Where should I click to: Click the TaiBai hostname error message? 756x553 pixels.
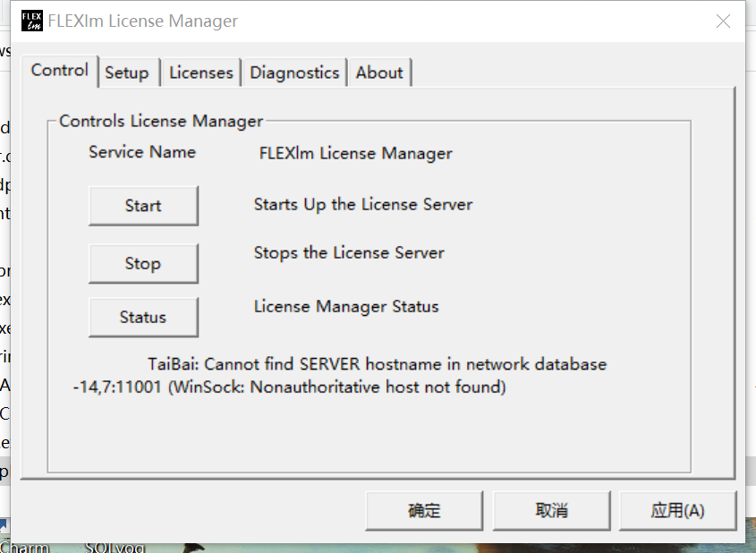coord(376,364)
